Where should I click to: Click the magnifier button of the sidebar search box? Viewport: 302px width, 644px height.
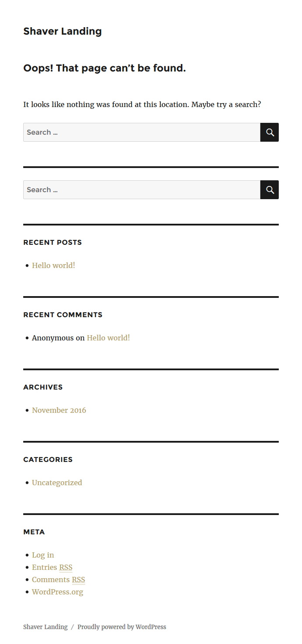point(270,190)
